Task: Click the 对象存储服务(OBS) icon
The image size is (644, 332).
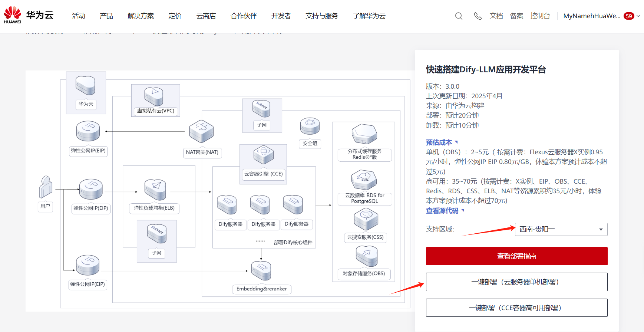Action: point(367,256)
